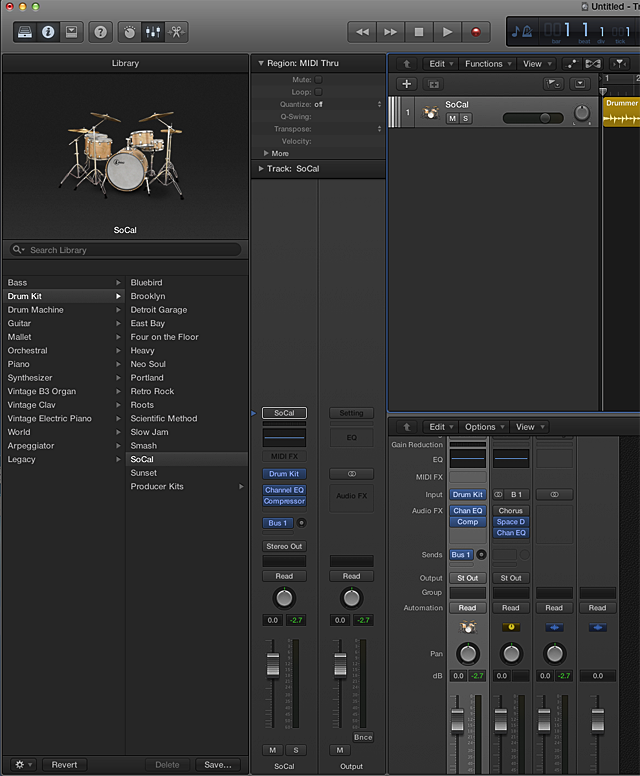Open the Library gear action menu
The height and width of the screenshot is (776, 640).
tap(23, 765)
